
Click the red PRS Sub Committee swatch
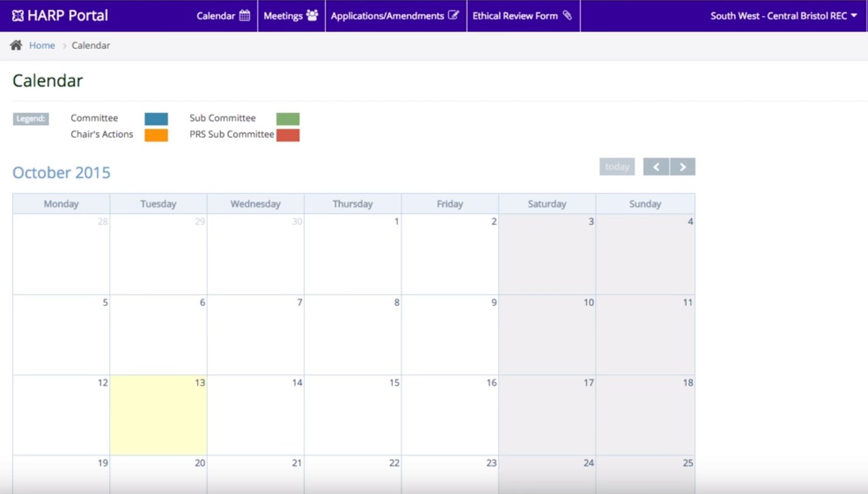tap(288, 135)
